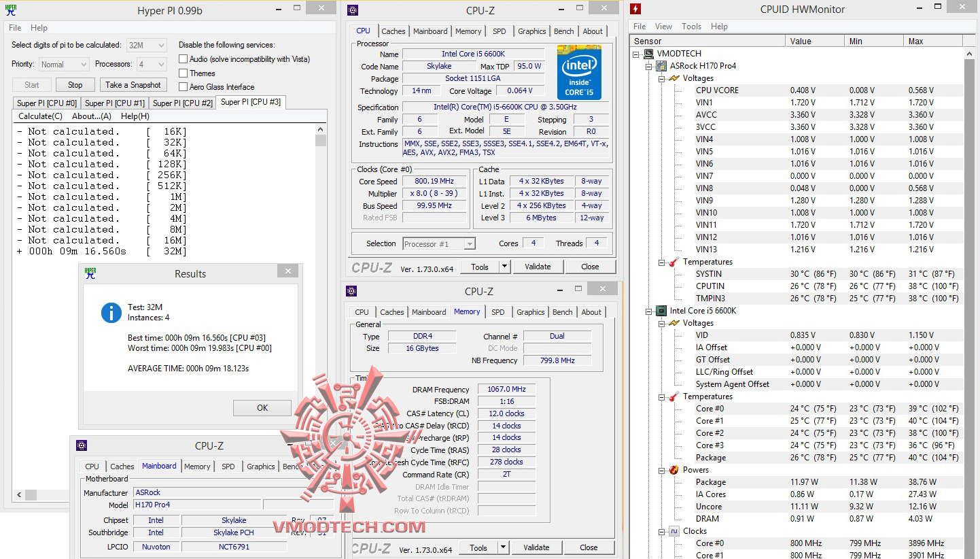Open the Calculate(C) menu
This screenshot has height=559, width=980.
[x=40, y=116]
